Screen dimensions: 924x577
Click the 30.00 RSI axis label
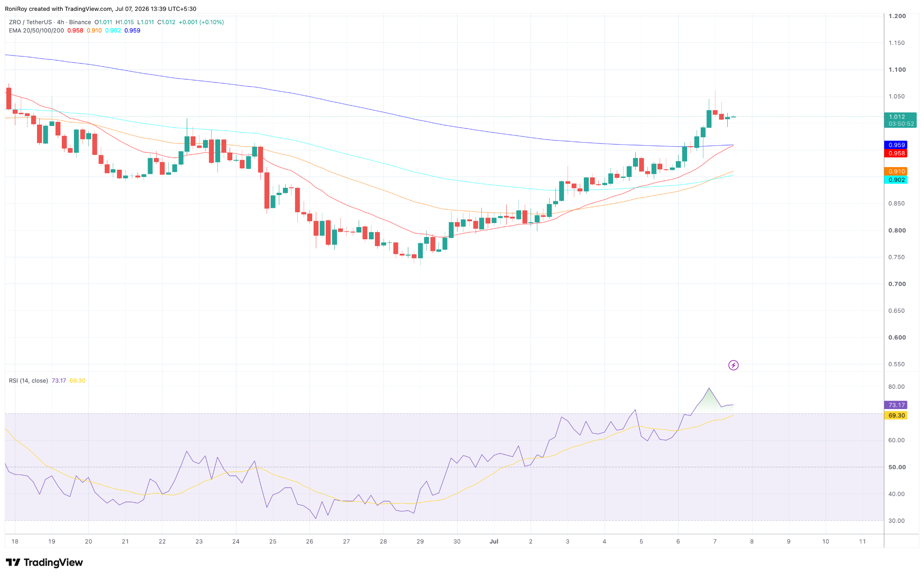pyautogui.click(x=896, y=521)
